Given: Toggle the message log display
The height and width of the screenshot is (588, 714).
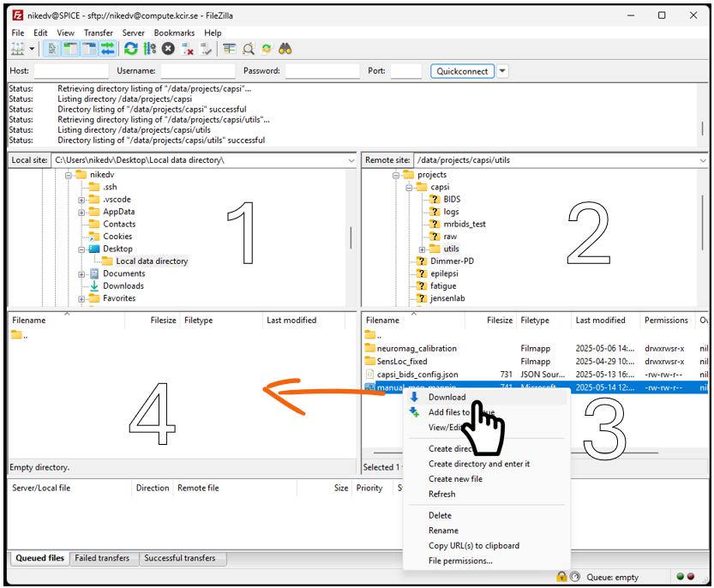Looking at the screenshot, I should point(52,49).
